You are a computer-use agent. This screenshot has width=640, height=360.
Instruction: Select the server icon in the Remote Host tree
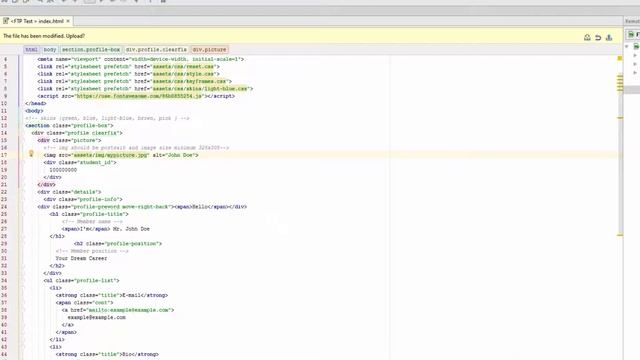point(636,47)
